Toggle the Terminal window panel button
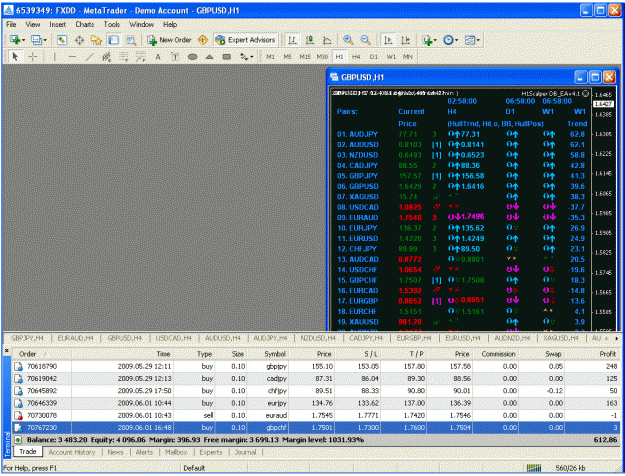Image resolution: width=625 pixels, height=476 pixels. pyautogui.click(x=114, y=40)
